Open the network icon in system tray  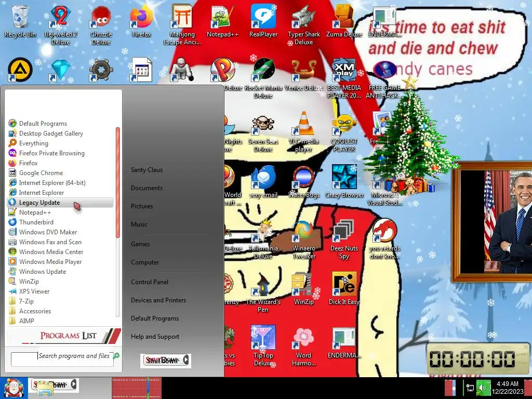tap(470, 388)
